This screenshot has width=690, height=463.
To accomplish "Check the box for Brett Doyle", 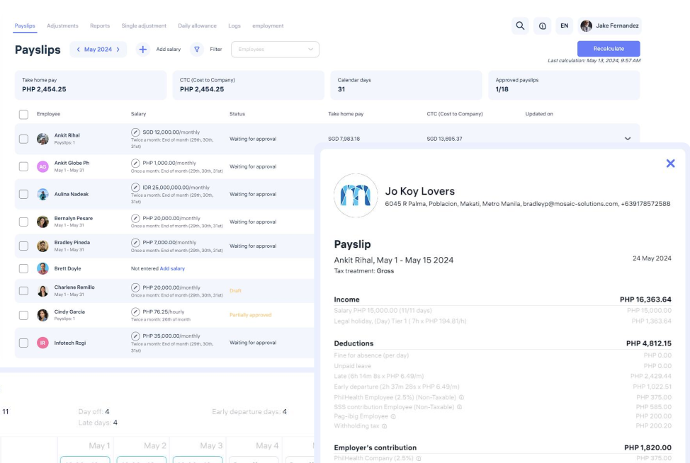I will [x=23, y=269].
